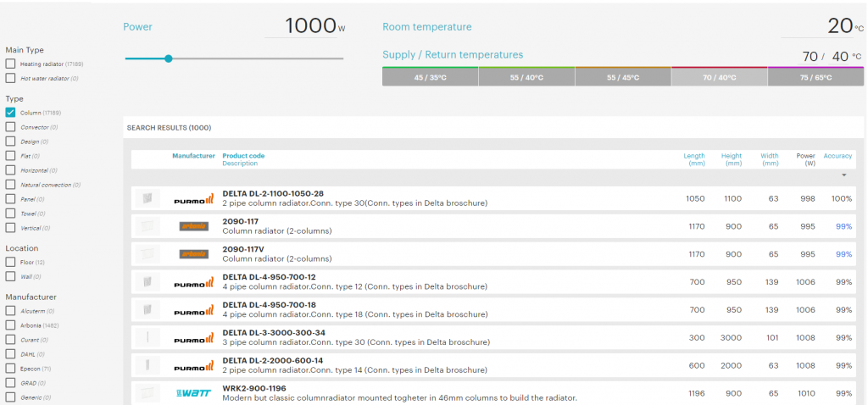
Task: Sort results by Width (mm) column
Action: [x=770, y=159]
